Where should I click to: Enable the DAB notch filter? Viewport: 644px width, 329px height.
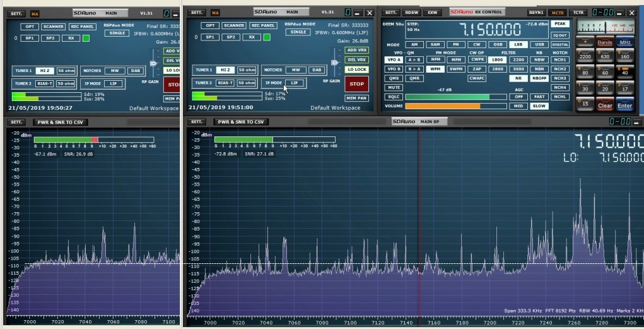click(x=317, y=70)
